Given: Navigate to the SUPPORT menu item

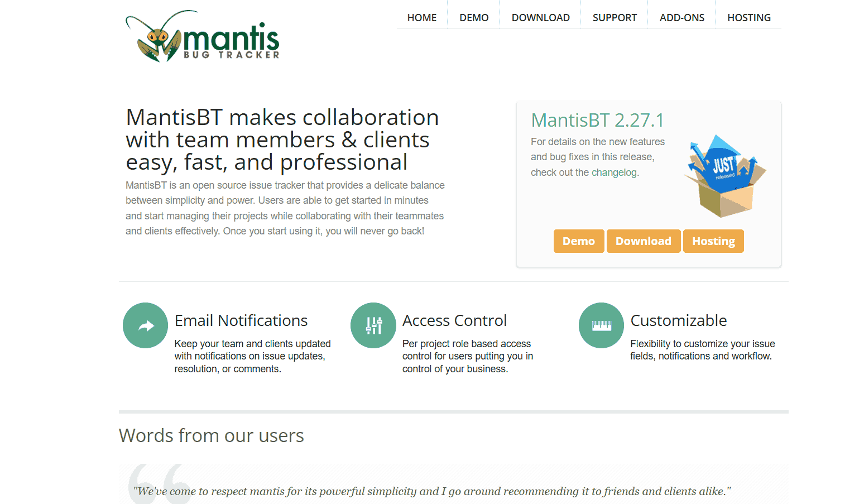Looking at the screenshot, I should (x=615, y=17).
